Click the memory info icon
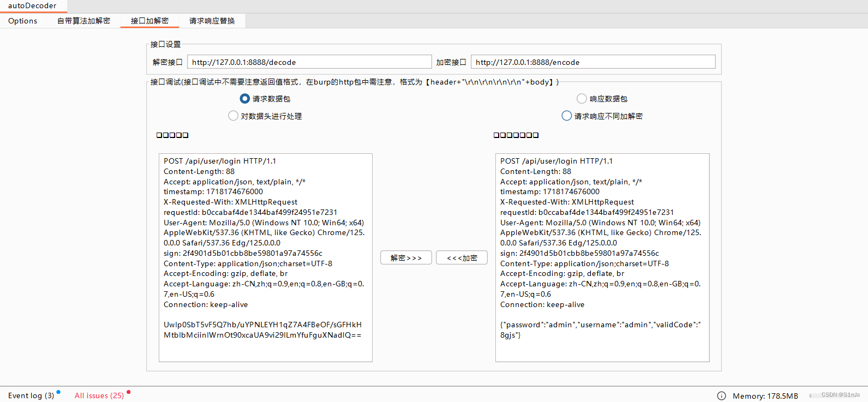868x402 pixels. 721,396
